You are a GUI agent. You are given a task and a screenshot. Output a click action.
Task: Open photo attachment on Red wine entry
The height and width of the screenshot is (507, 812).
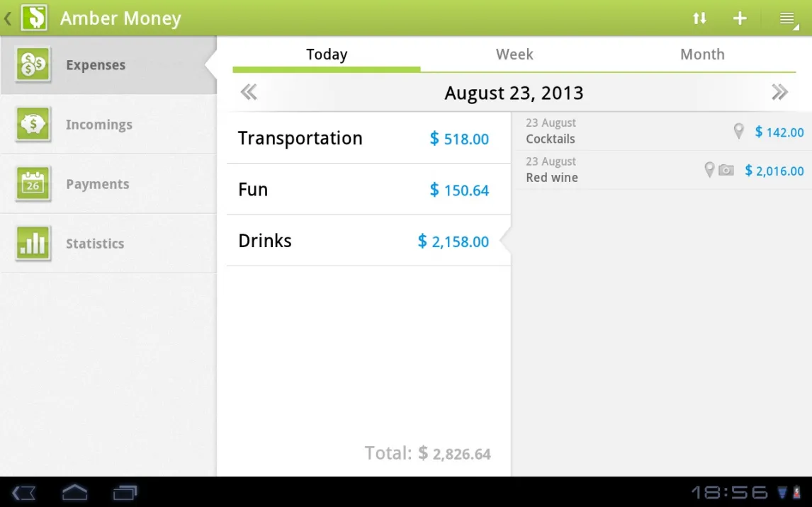point(726,171)
